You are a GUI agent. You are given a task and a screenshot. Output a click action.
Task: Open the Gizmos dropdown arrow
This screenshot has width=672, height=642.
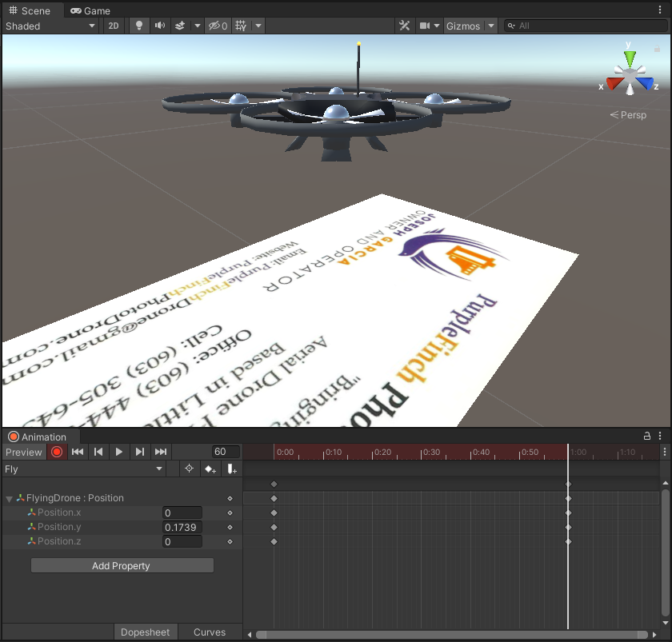coord(491,26)
